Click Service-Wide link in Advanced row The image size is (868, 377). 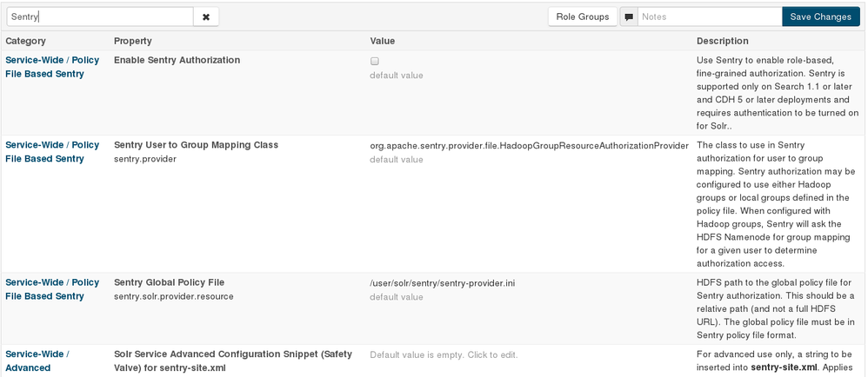pos(35,354)
